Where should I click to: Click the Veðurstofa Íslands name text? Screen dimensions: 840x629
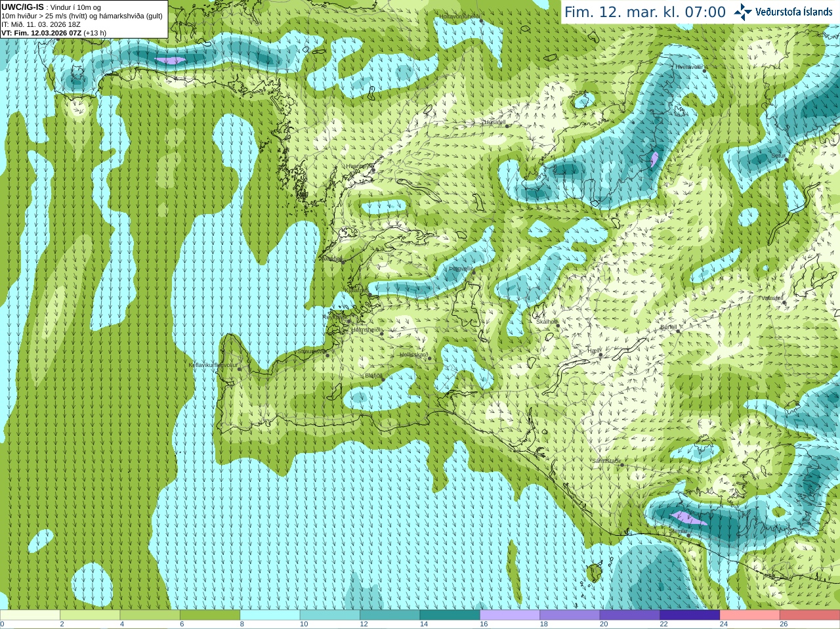coord(794,12)
